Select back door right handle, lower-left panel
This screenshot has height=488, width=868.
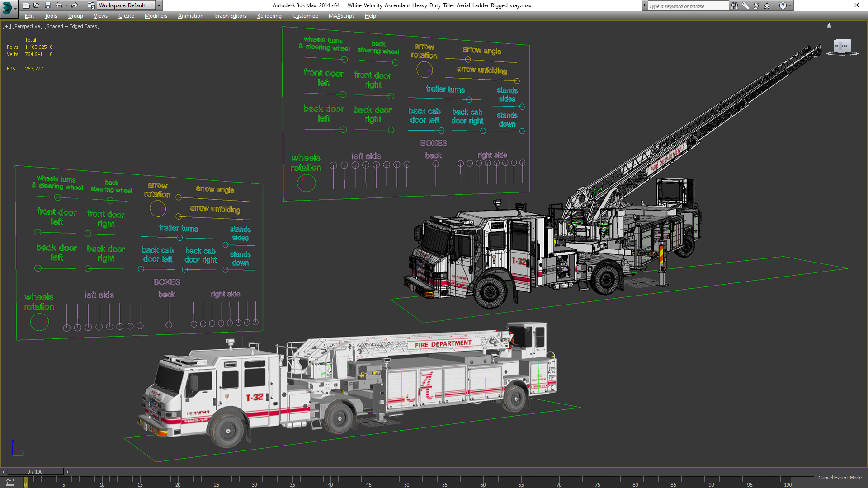(x=88, y=269)
